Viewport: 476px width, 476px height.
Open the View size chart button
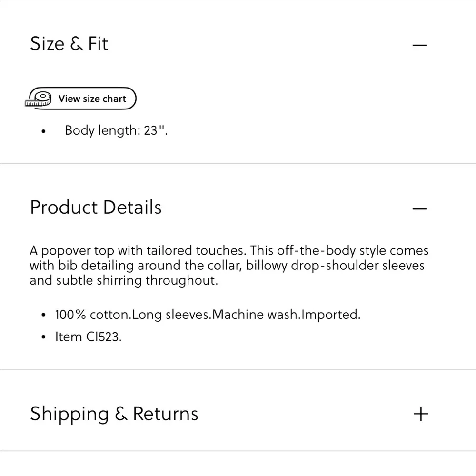click(92, 99)
